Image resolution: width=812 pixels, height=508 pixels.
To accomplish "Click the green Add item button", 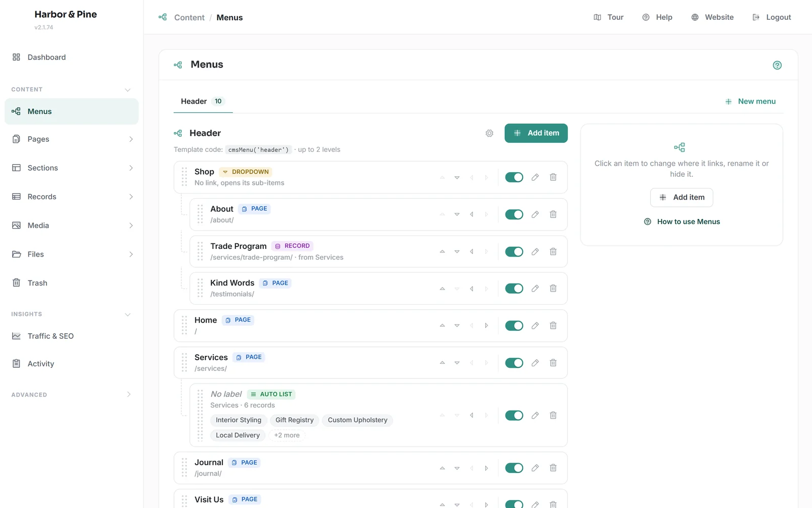I will [x=536, y=133].
